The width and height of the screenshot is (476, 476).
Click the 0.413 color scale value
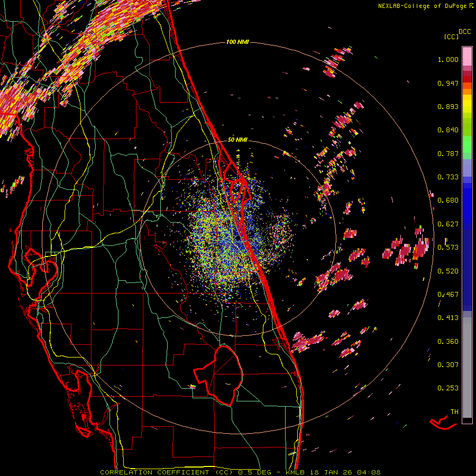point(448,318)
